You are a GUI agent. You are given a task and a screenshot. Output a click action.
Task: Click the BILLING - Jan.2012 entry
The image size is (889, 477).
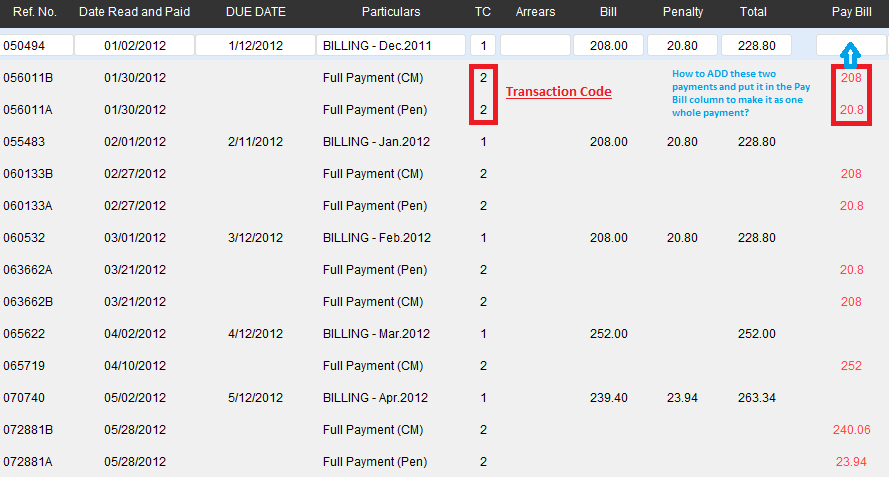click(376, 142)
